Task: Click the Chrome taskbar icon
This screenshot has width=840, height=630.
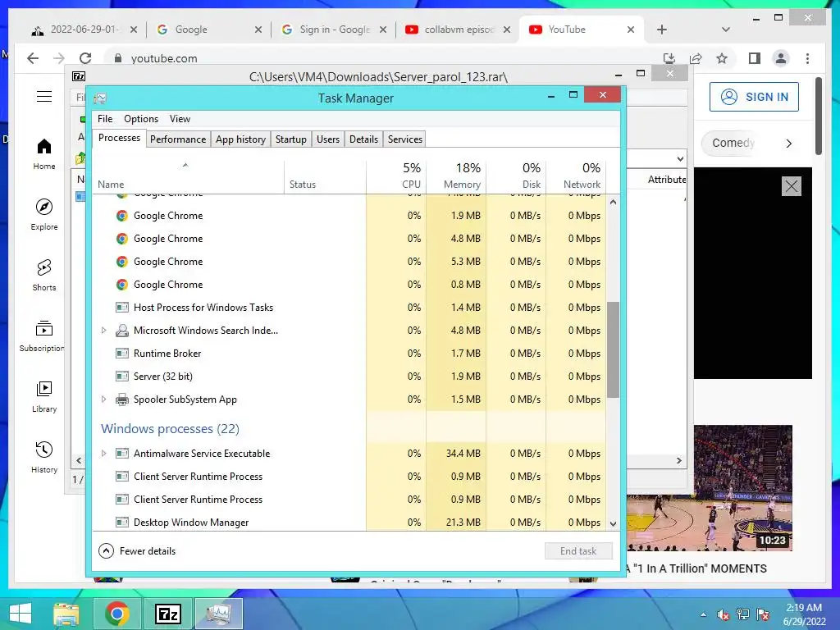Action: [x=116, y=614]
